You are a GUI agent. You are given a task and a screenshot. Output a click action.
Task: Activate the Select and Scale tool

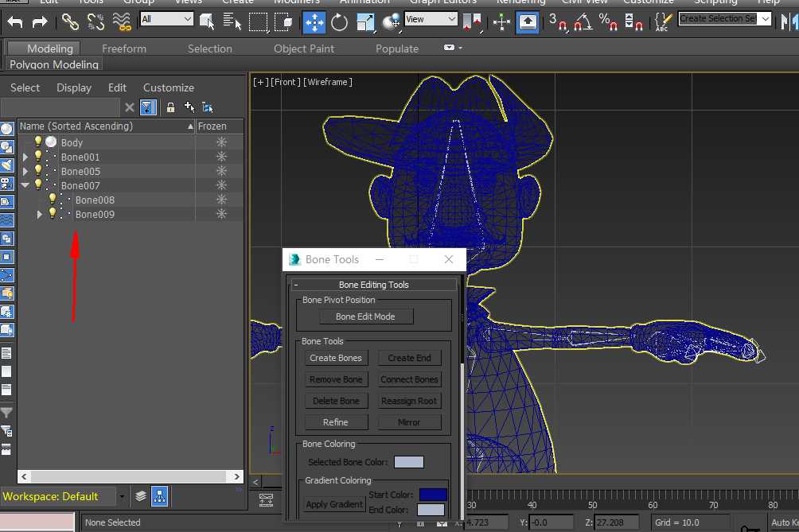[x=365, y=22]
